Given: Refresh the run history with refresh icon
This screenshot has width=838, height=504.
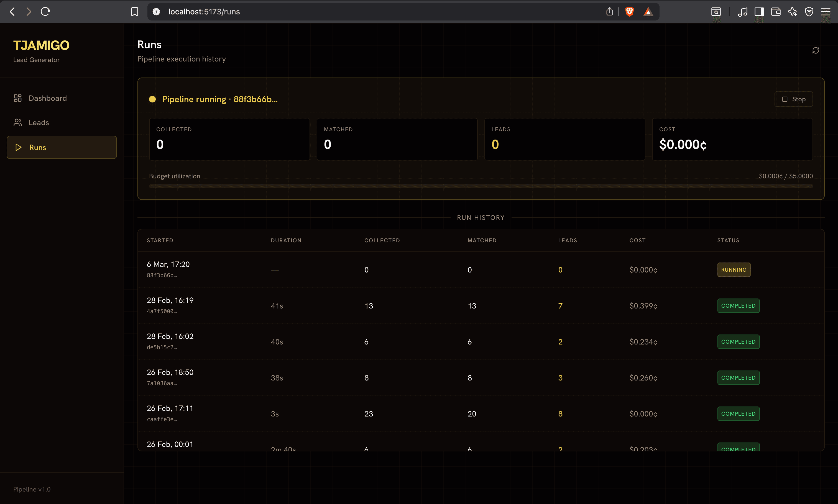Looking at the screenshot, I should (815, 50).
